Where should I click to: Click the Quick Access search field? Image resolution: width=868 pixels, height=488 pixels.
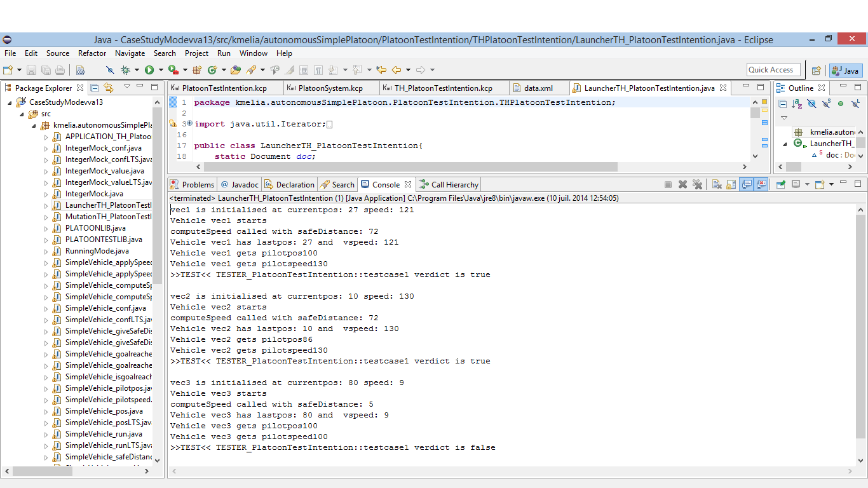tap(773, 70)
